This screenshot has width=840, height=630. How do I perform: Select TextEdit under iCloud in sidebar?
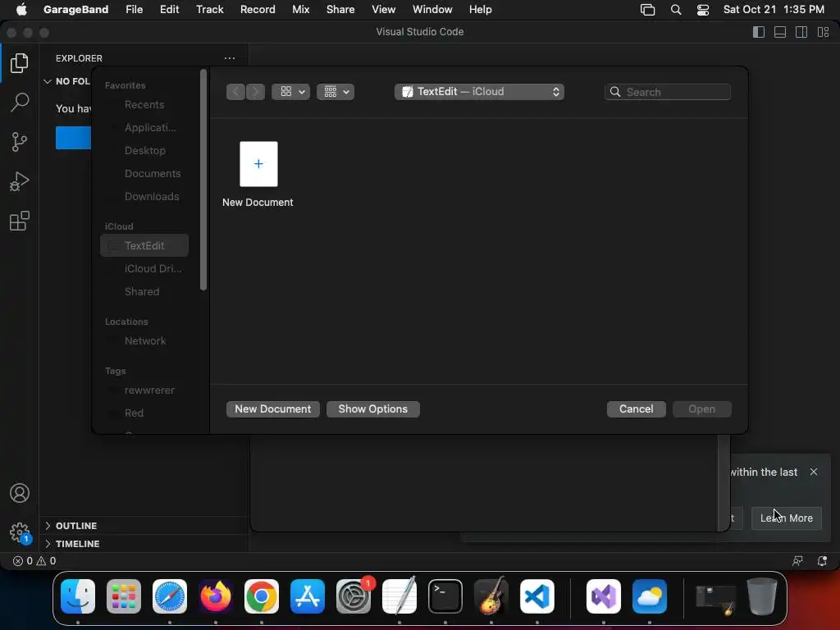coord(144,245)
